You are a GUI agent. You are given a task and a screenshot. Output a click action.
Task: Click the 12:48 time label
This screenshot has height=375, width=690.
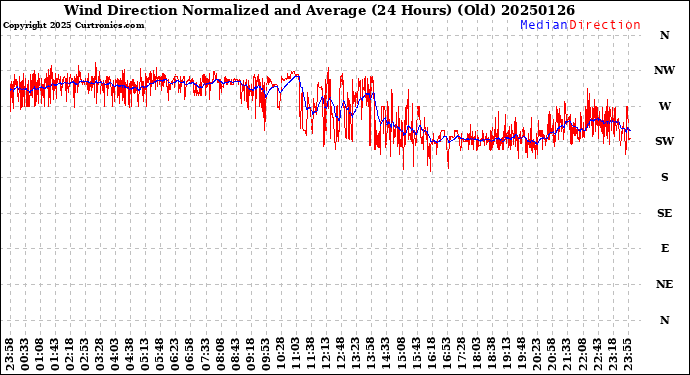pos(341,355)
